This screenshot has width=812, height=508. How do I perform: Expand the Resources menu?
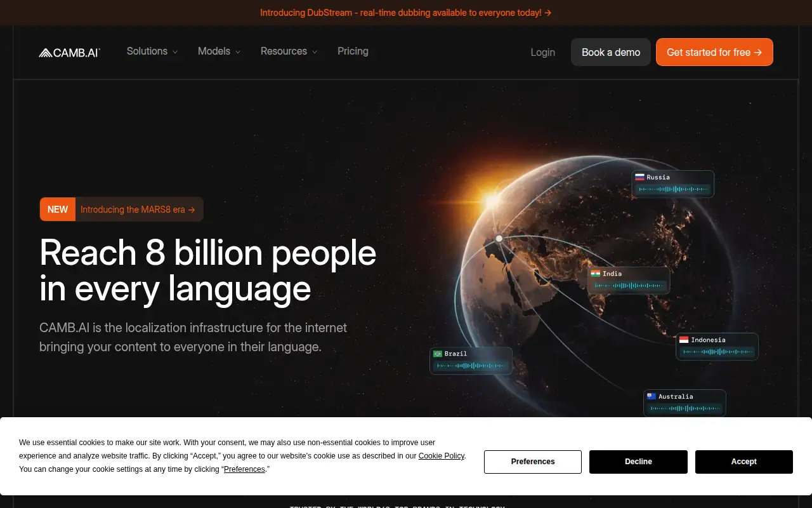coord(289,51)
